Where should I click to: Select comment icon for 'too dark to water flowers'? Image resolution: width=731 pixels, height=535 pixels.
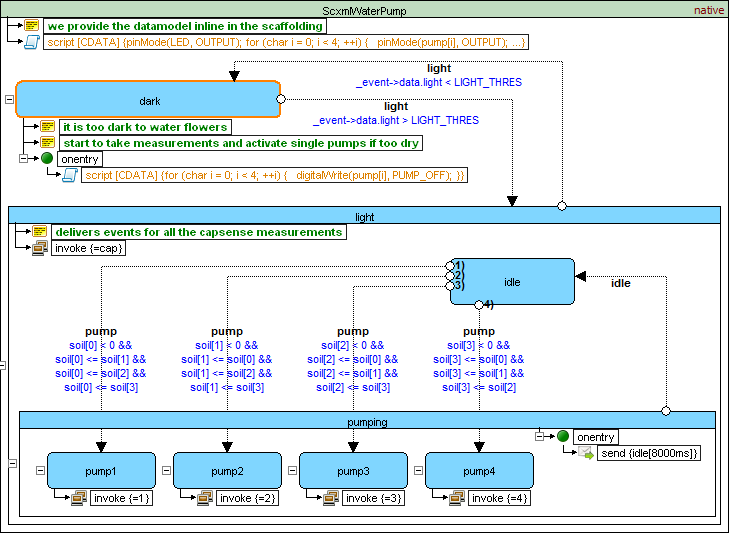[47, 127]
